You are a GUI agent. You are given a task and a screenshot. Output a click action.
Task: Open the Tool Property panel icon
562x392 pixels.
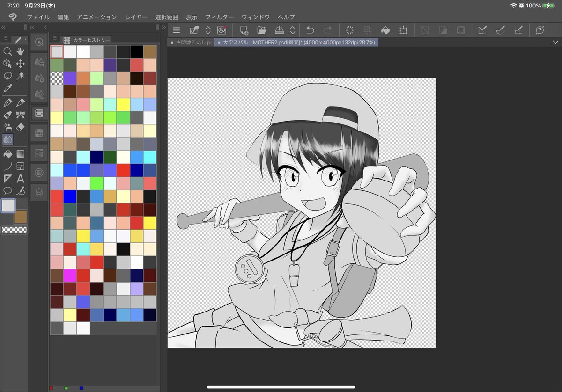pyautogui.click(x=39, y=78)
